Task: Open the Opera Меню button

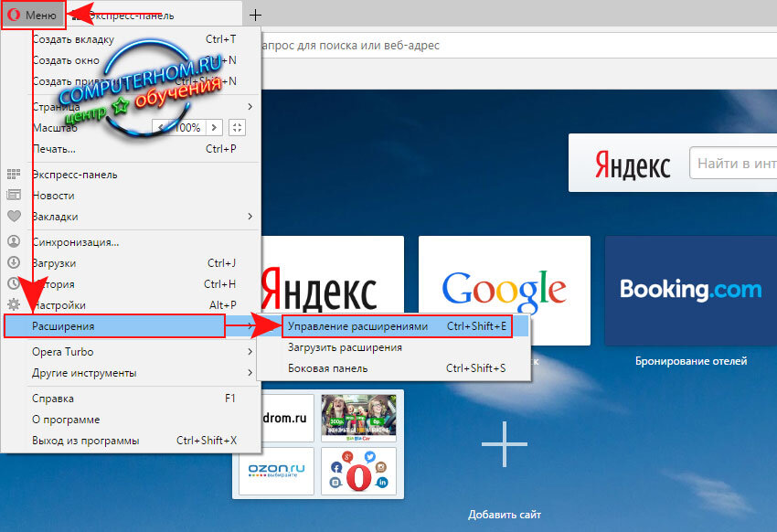Action: 33,16
